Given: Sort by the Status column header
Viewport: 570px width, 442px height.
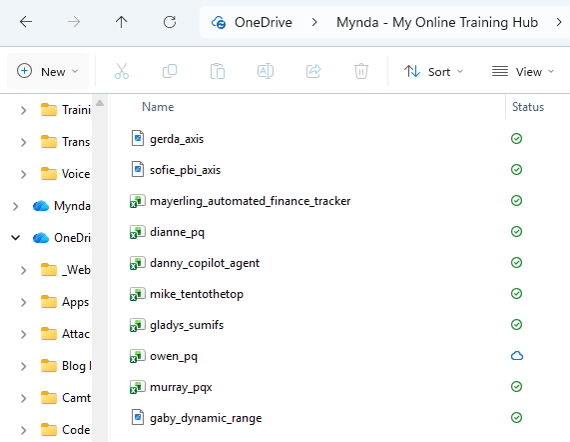Looking at the screenshot, I should click(x=528, y=107).
